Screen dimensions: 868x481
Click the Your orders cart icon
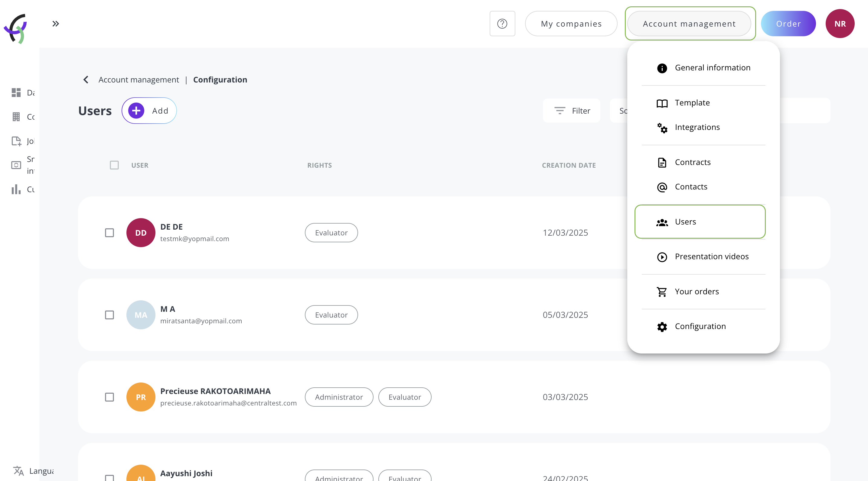click(x=662, y=292)
